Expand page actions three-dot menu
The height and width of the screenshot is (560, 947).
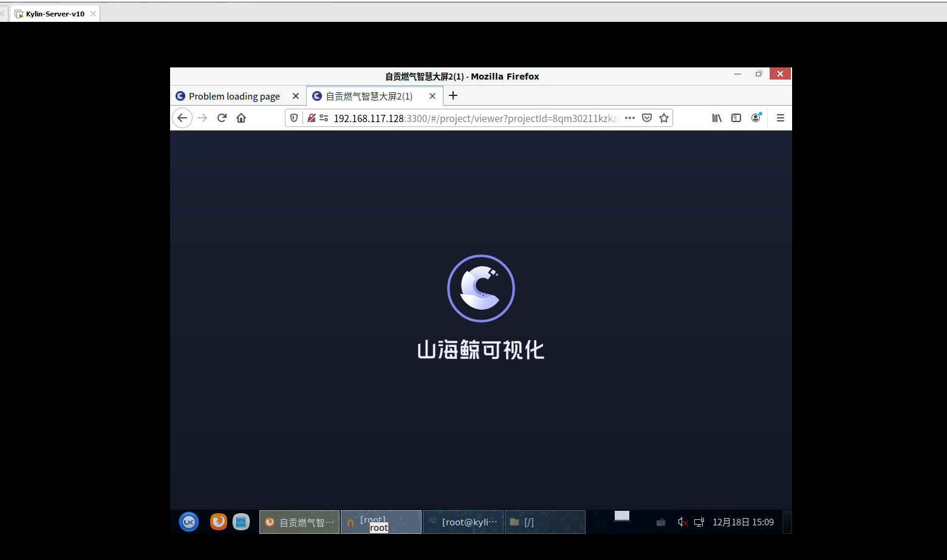click(630, 118)
